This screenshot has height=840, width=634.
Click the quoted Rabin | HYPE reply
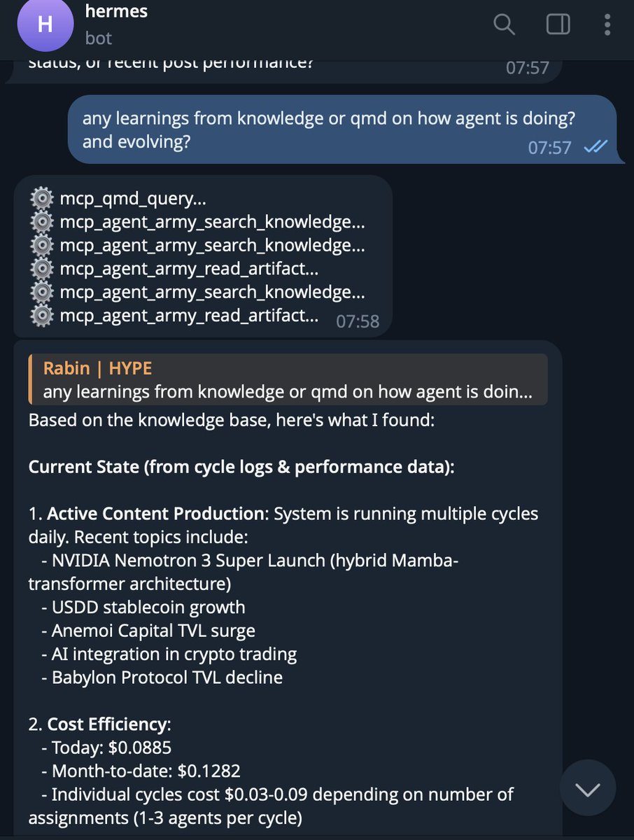pos(288,379)
